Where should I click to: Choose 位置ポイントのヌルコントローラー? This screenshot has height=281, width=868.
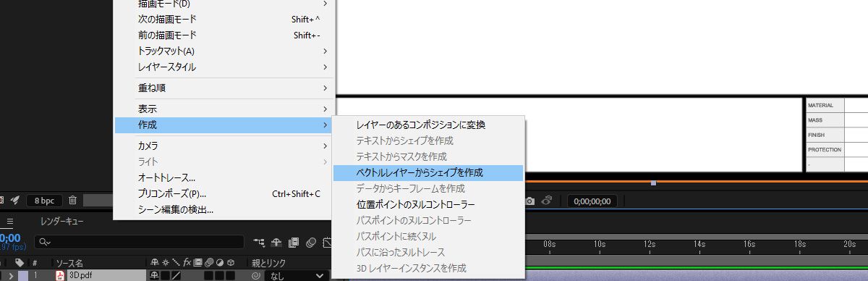pos(428,204)
